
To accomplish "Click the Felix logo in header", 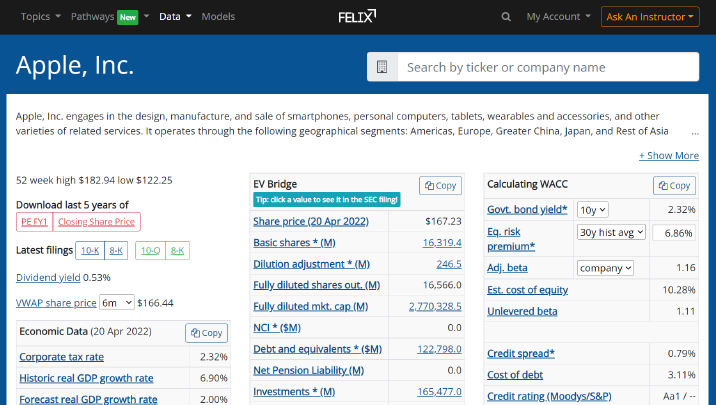I will click(357, 16).
